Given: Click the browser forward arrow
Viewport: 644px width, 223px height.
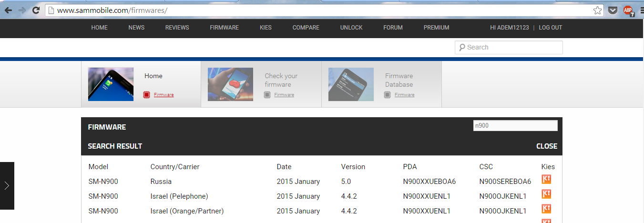Looking at the screenshot, I should coord(22,10).
